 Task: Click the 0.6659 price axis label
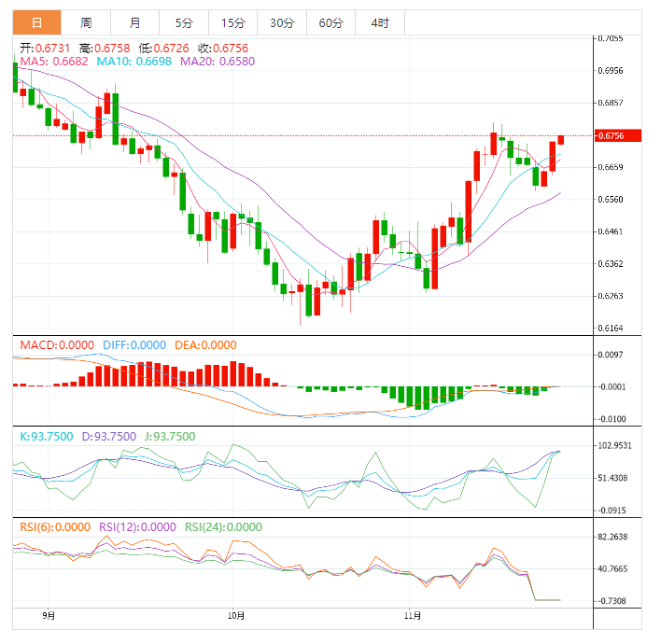[610, 167]
